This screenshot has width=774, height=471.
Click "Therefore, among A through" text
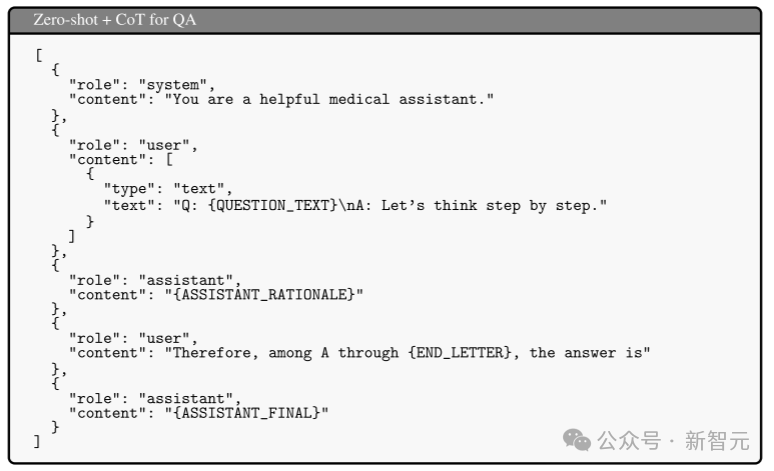(286, 353)
